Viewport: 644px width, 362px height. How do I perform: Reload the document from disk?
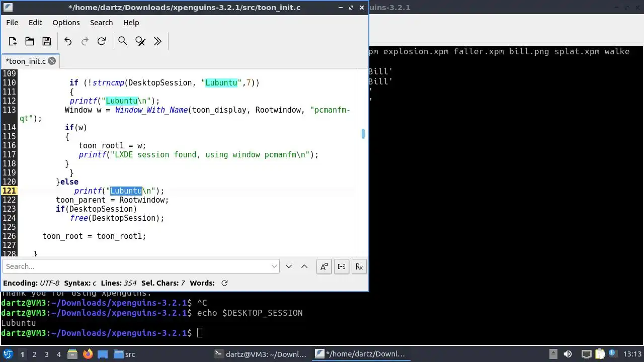click(102, 41)
